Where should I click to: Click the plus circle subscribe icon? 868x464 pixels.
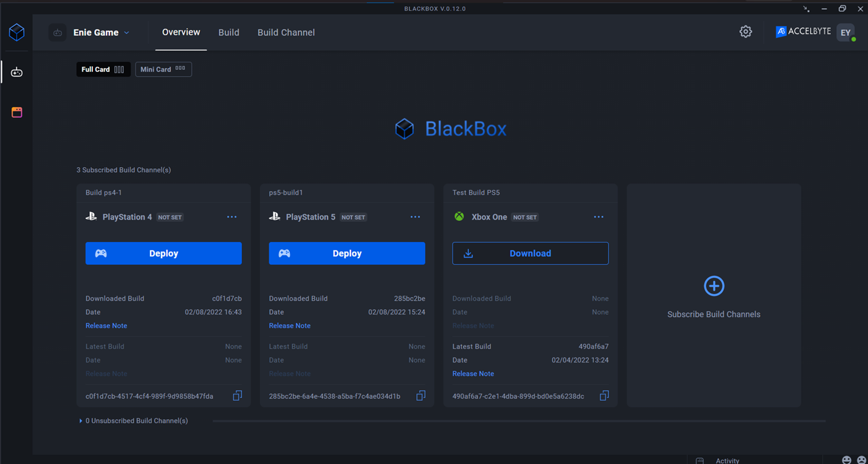coord(714,286)
